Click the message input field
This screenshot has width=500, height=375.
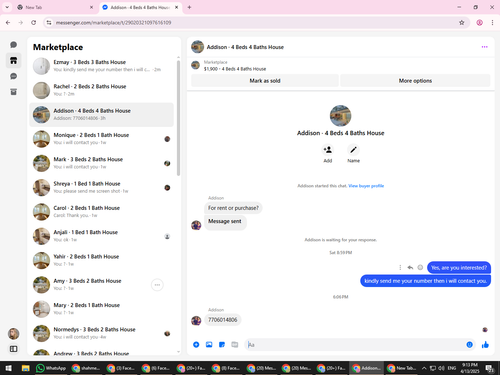click(355, 345)
